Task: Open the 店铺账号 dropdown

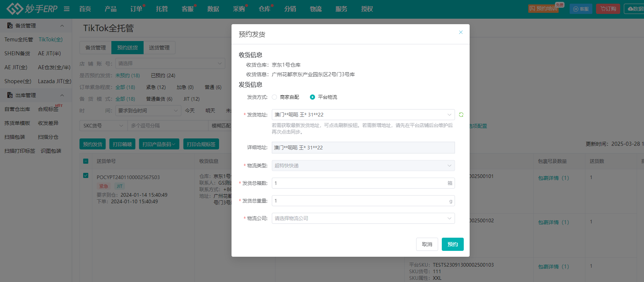Action: tap(170, 63)
